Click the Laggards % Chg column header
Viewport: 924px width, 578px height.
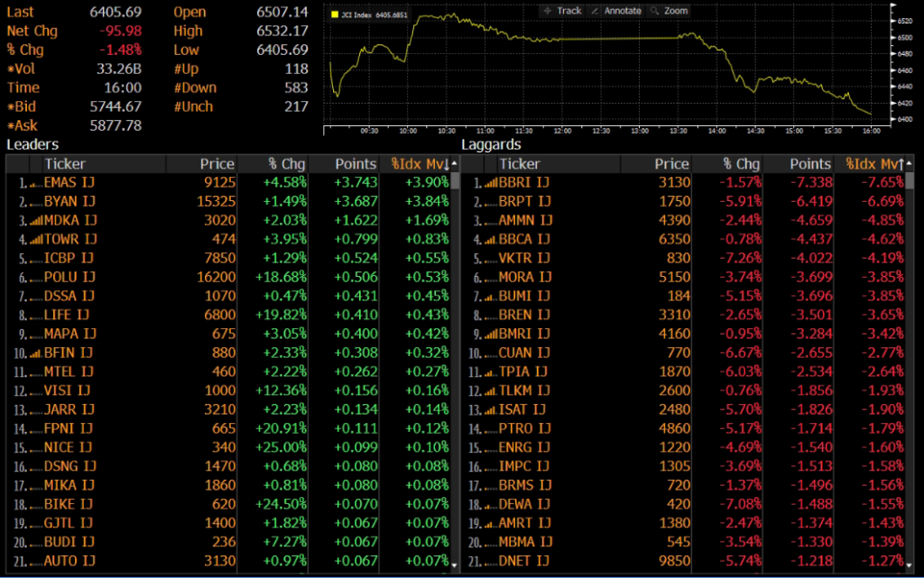coord(742,163)
